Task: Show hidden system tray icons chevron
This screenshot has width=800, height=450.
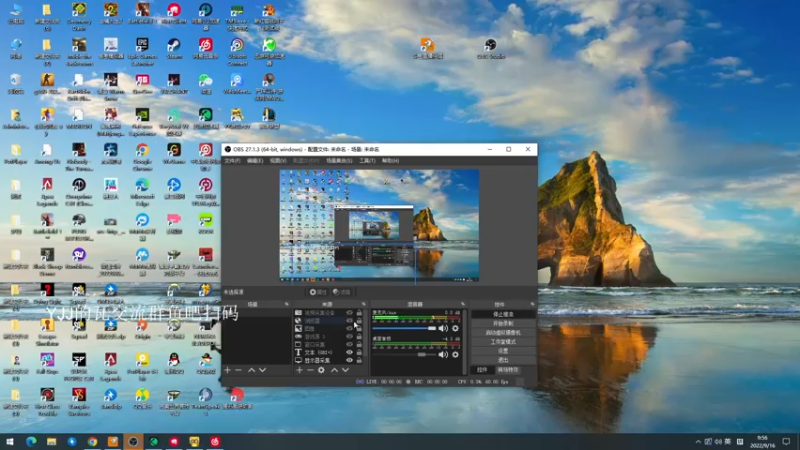Action: [697, 441]
